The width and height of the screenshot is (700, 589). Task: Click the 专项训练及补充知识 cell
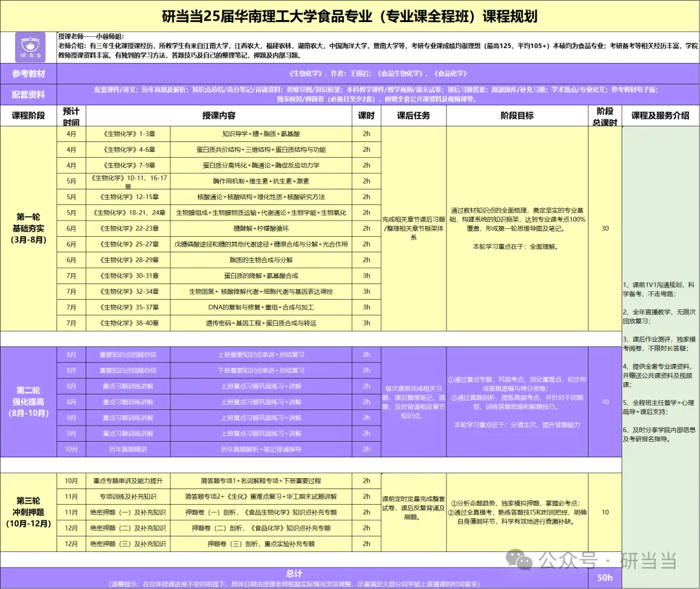click(128, 496)
